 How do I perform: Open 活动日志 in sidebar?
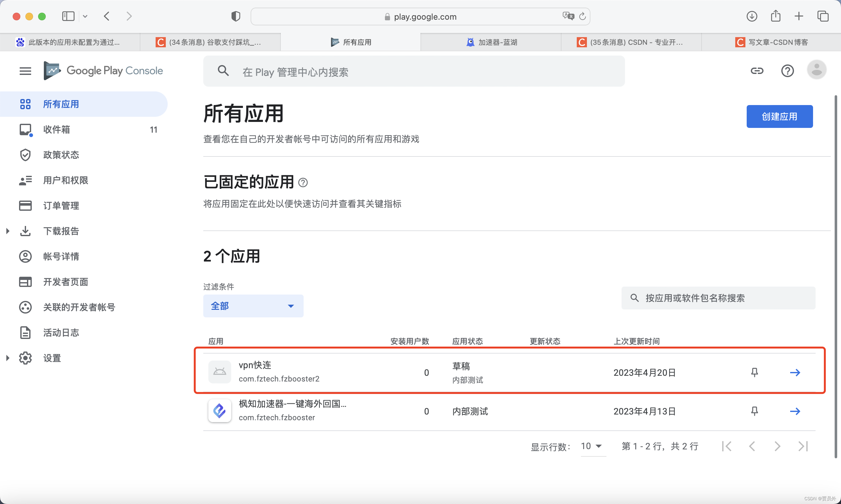[84, 333]
